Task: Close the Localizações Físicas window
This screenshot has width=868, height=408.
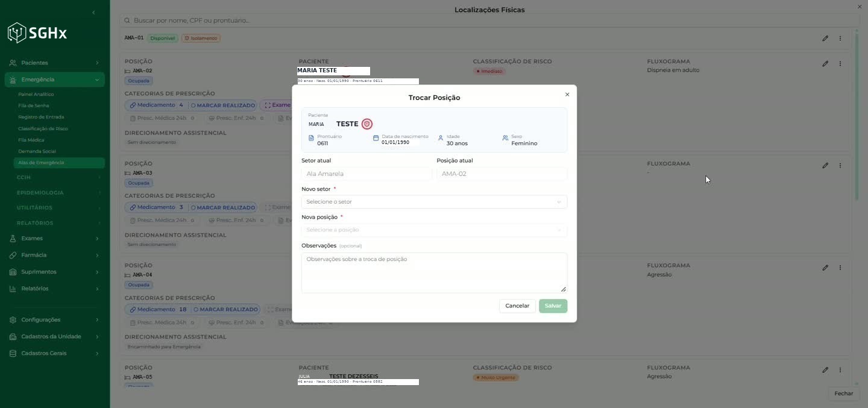Action: pos(860,7)
